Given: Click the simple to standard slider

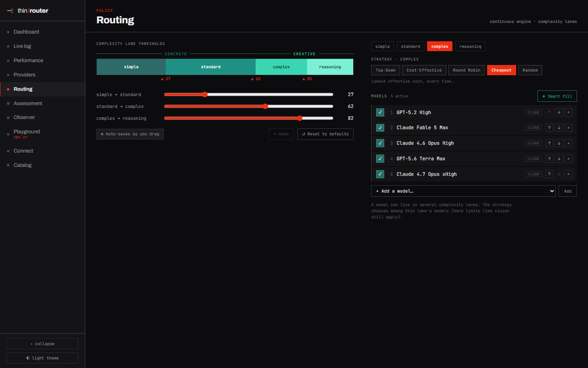Looking at the screenshot, I should click(249, 94).
